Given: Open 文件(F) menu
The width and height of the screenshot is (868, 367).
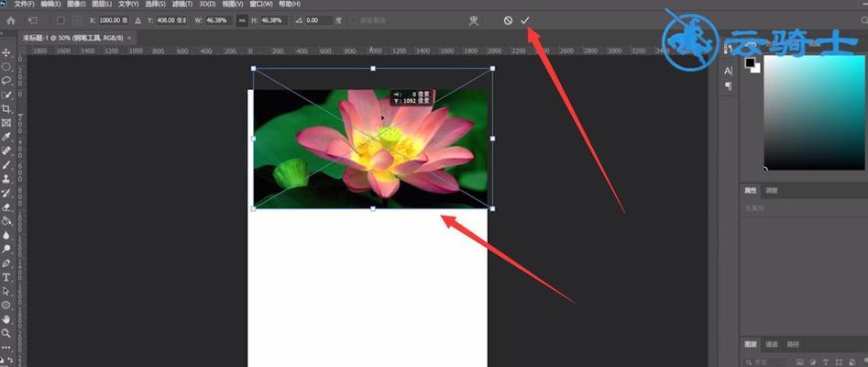Looking at the screenshot, I should tap(24, 4).
